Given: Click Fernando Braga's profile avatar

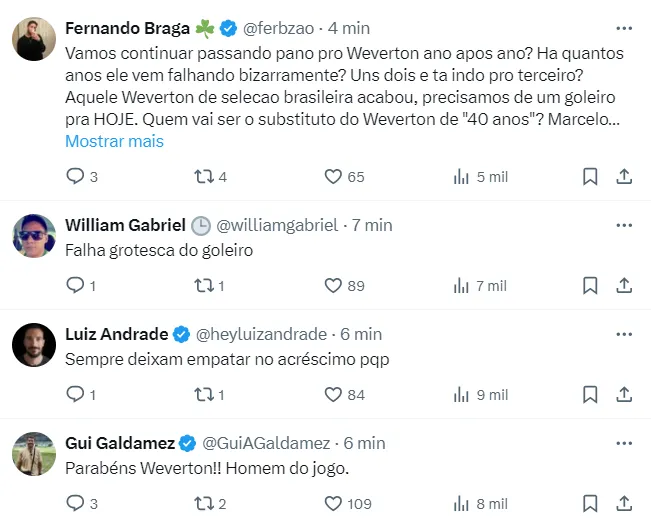Looking at the screenshot, I should 34,39.
